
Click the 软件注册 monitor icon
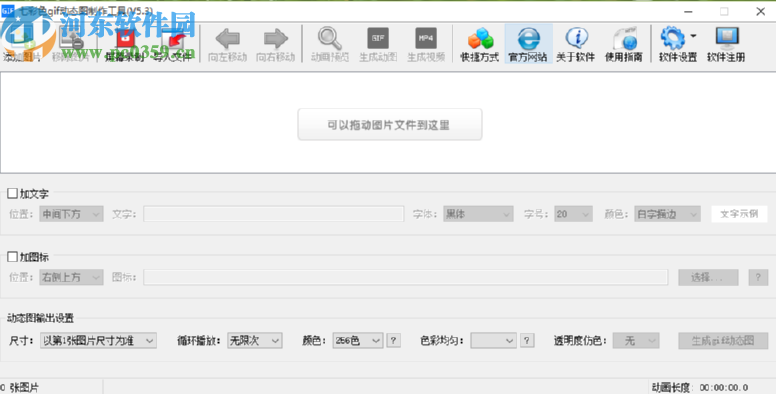coord(727,39)
